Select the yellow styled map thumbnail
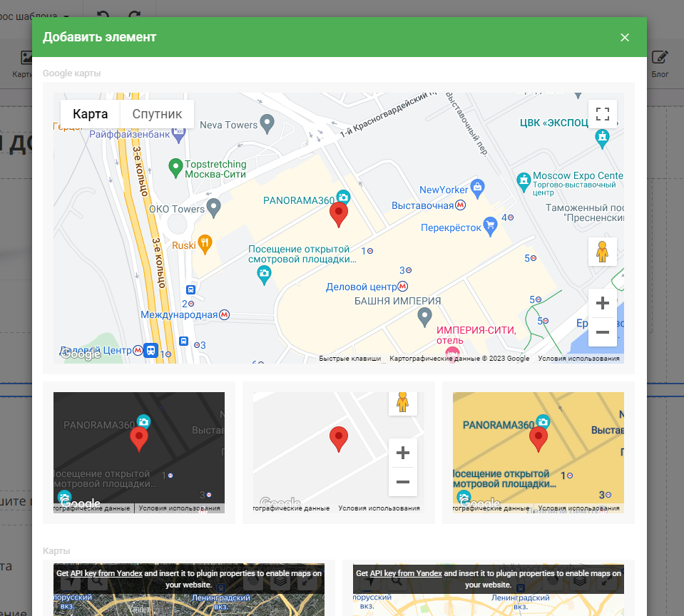 [x=538, y=453]
